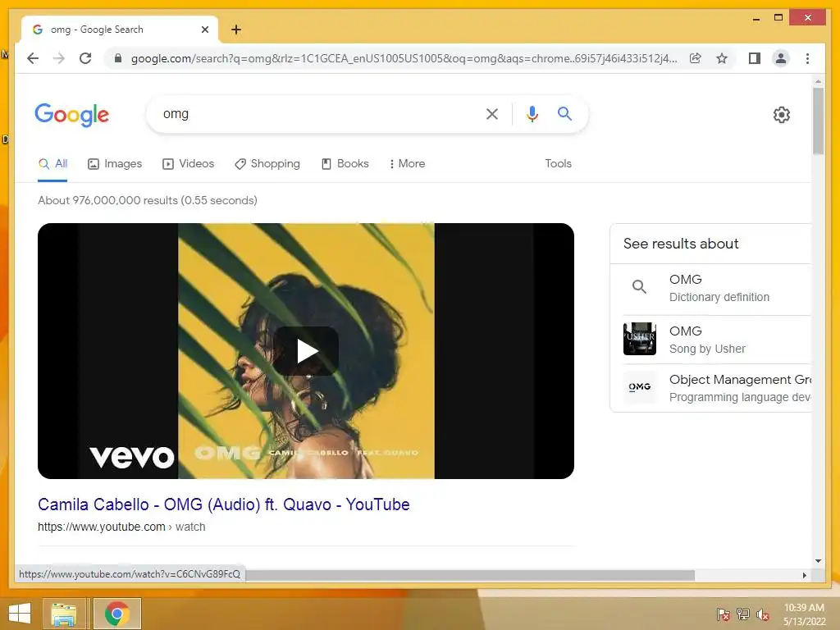
Task: Open Chrome side panel
Action: pyautogui.click(x=755, y=58)
